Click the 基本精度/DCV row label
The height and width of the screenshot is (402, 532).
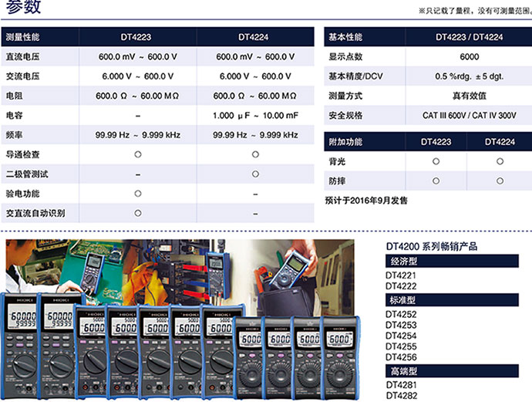tap(355, 76)
